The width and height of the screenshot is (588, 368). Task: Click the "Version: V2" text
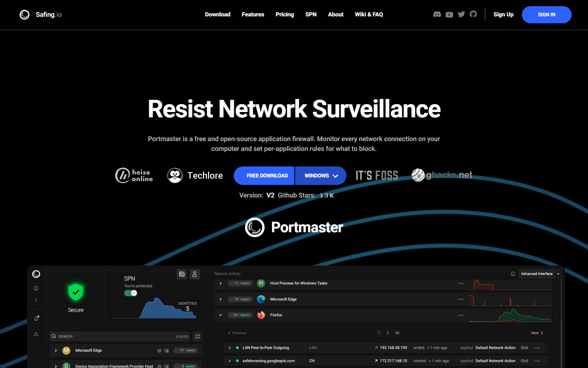pyautogui.click(x=256, y=195)
